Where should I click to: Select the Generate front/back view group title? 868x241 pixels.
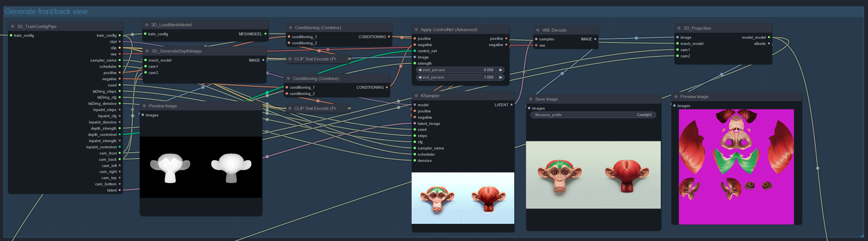pos(46,12)
